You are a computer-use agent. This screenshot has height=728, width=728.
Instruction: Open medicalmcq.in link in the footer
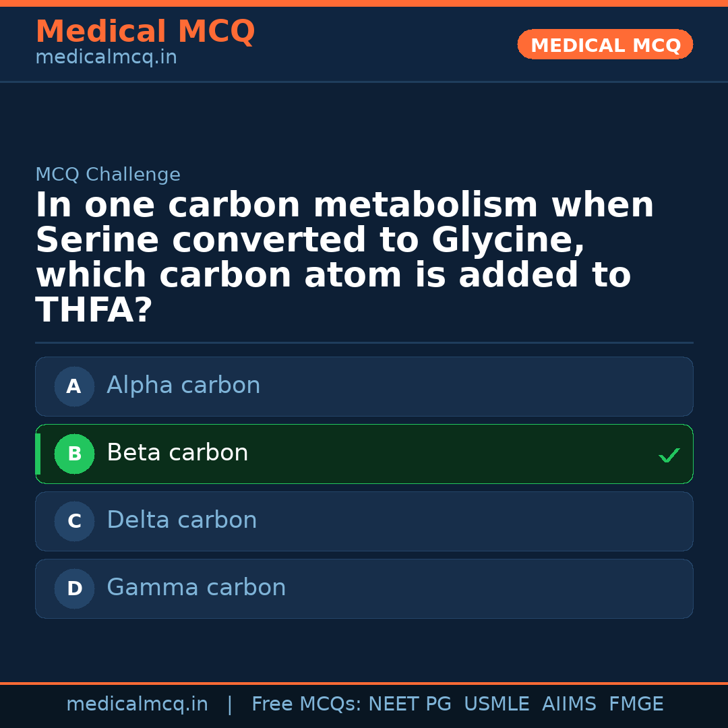tap(137, 704)
